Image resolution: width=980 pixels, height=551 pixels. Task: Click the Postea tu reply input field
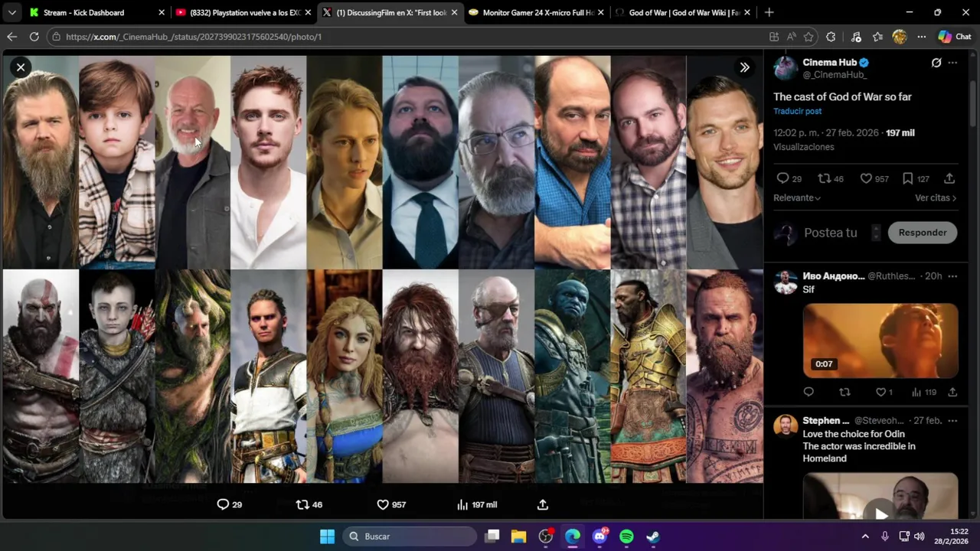[830, 233]
